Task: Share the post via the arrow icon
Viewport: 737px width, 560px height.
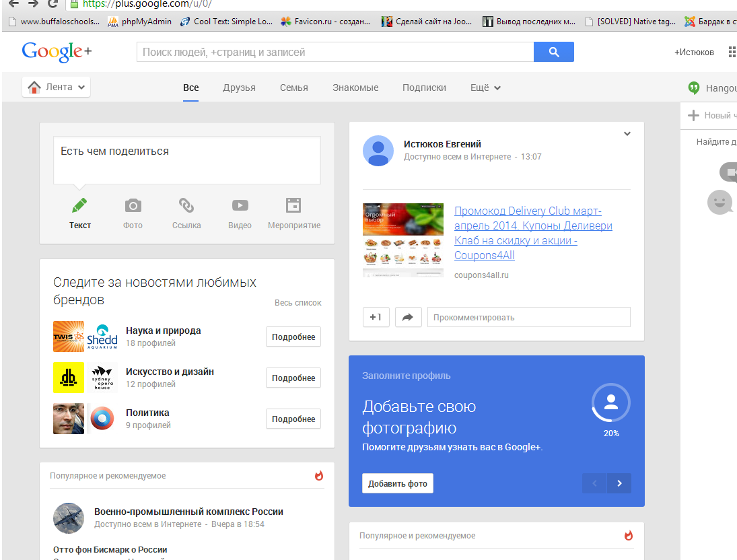Action: click(408, 317)
